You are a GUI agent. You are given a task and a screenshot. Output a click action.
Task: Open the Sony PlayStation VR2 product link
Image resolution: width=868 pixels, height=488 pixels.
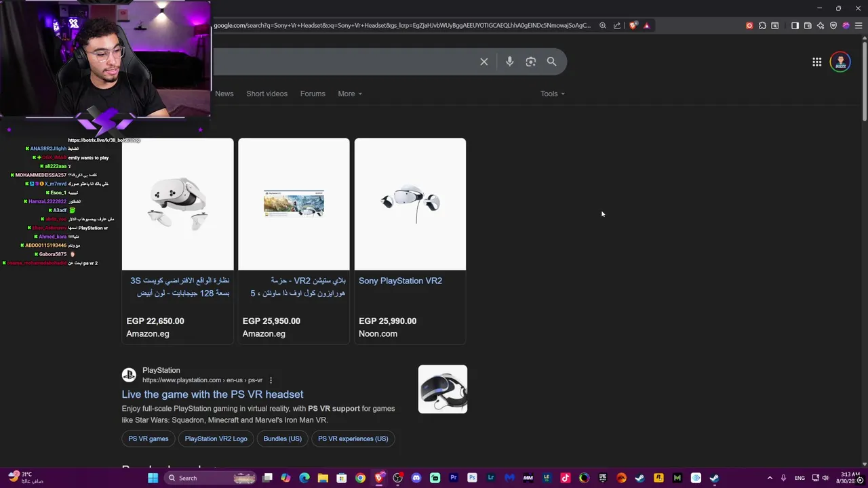click(x=400, y=281)
